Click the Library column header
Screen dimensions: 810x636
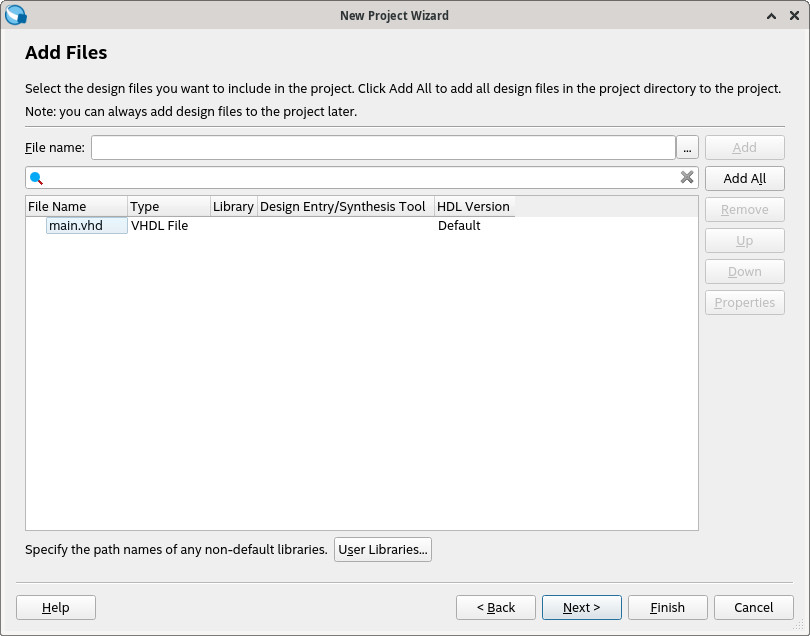[233, 207]
